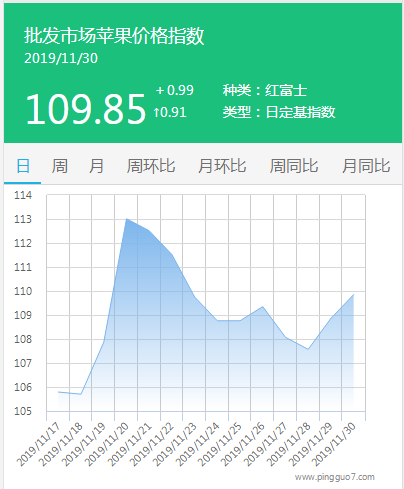Click the y-axis label 105
The width and height of the screenshot is (404, 489).
[23, 411]
